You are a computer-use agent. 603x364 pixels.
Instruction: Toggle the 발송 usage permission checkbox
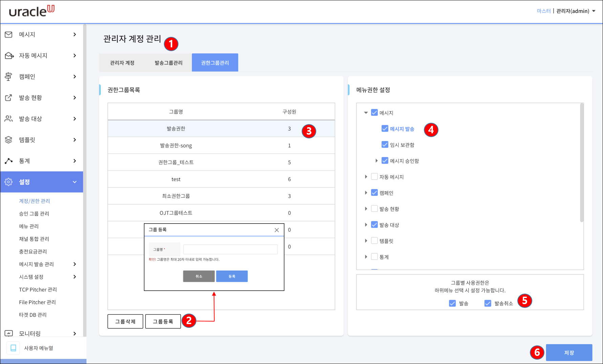(452, 303)
